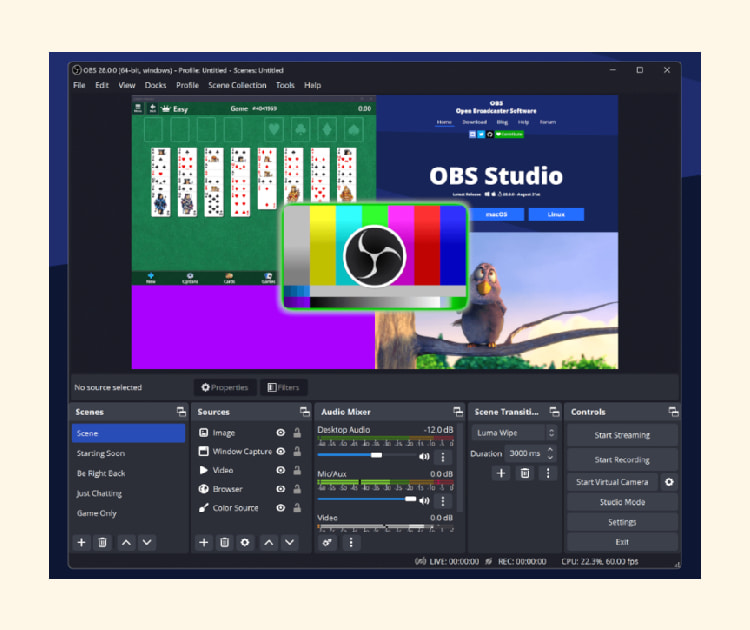Remove selected source with trash icon
Image resolution: width=750 pixels, height=630 pixels.
[224, 542]
